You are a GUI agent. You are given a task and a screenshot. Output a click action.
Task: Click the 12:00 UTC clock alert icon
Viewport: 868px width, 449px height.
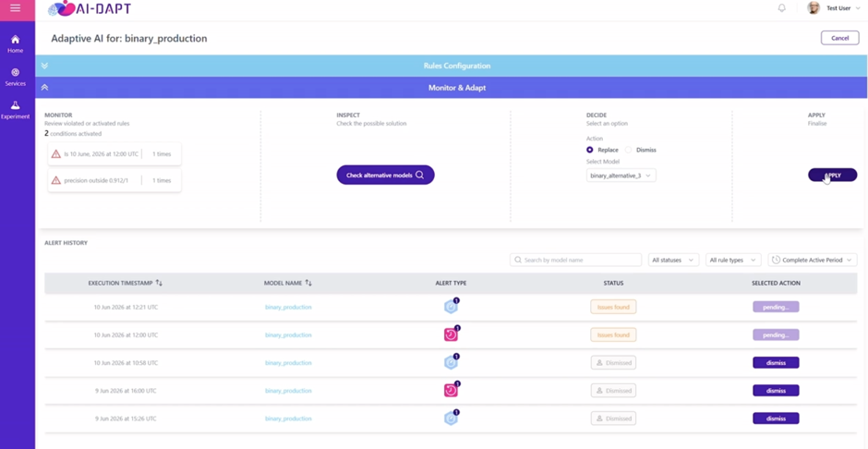(452, 334)
